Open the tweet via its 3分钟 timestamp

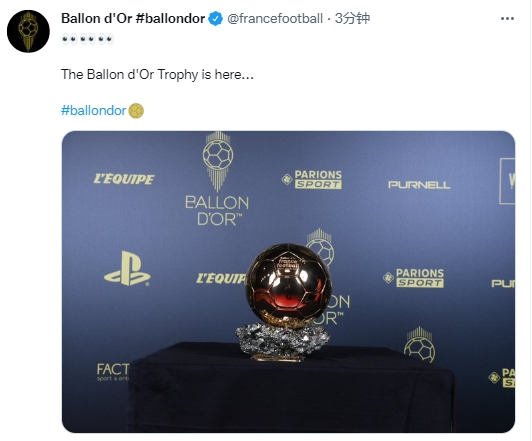click(352, 18)
